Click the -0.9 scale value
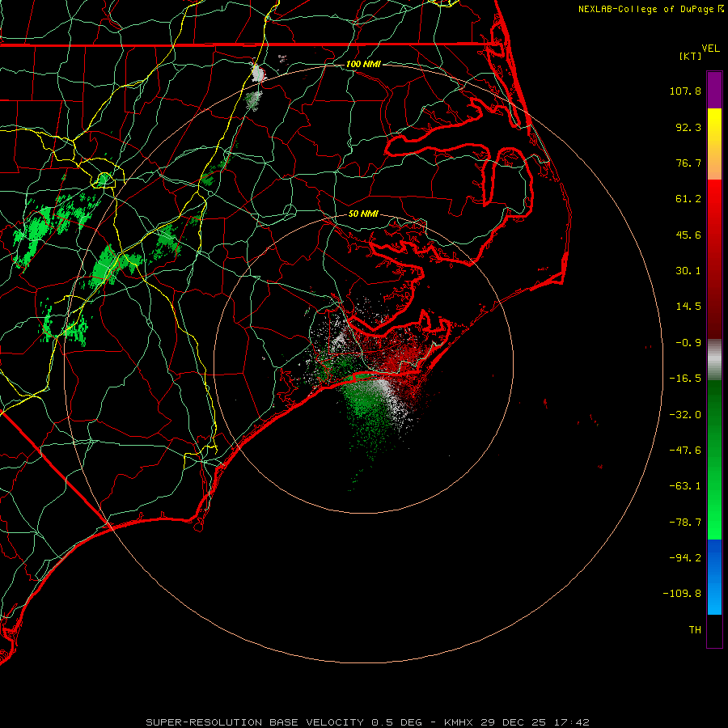 [688, 343]
